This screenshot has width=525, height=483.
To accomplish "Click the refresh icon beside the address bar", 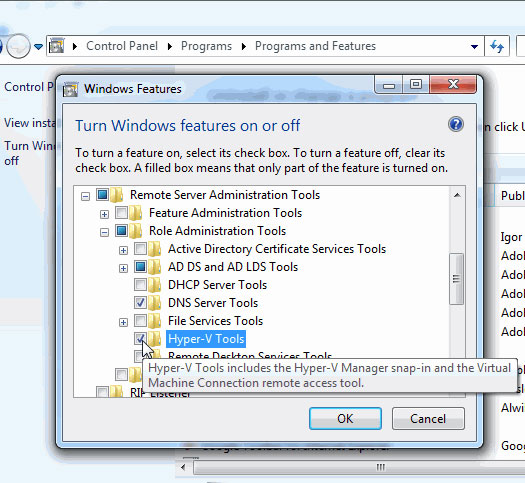I will pos(497,46).
